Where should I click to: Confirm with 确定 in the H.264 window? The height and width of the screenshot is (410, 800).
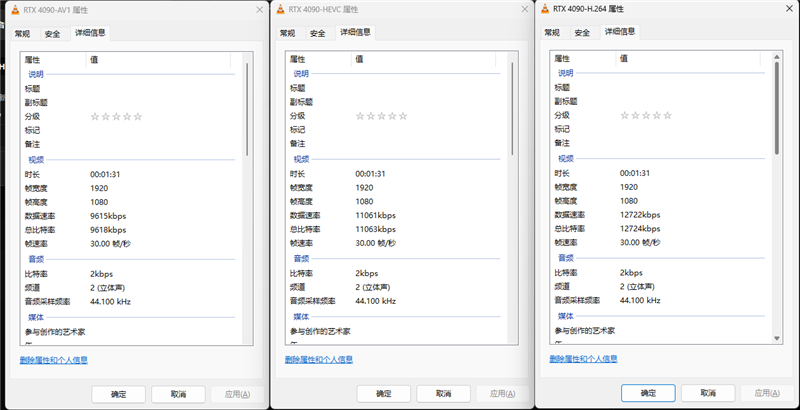pyautogui.click(x=648, y=393)
